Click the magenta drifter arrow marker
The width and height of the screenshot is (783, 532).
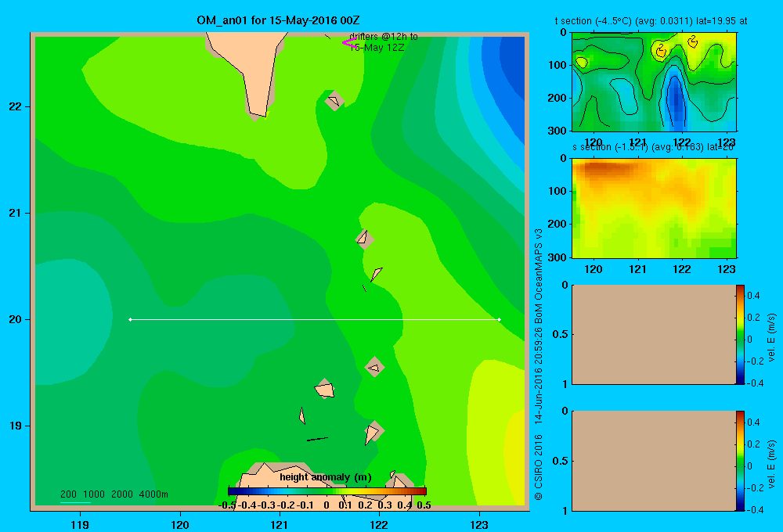349,43
